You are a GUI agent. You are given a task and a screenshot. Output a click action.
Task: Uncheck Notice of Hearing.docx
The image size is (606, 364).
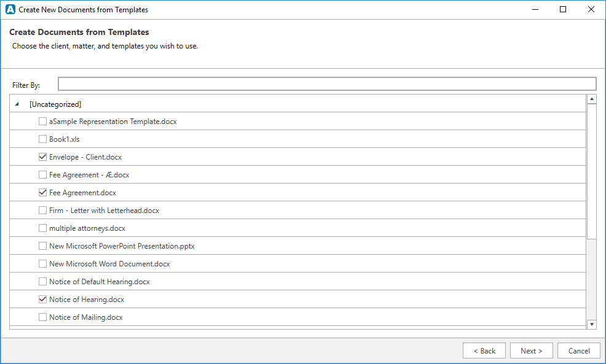tap(42, 300)
